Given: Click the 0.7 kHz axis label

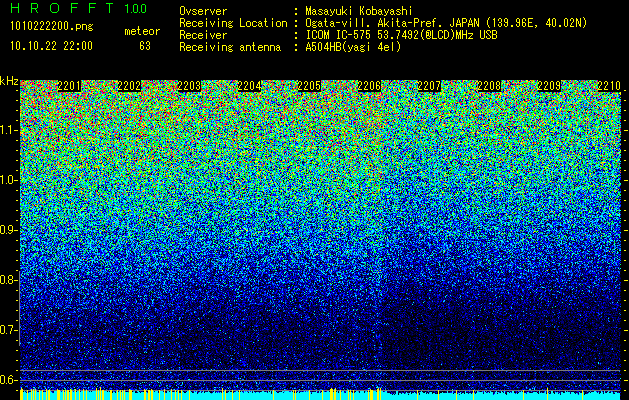Looking at the screenshot, I should click(9, 330).
